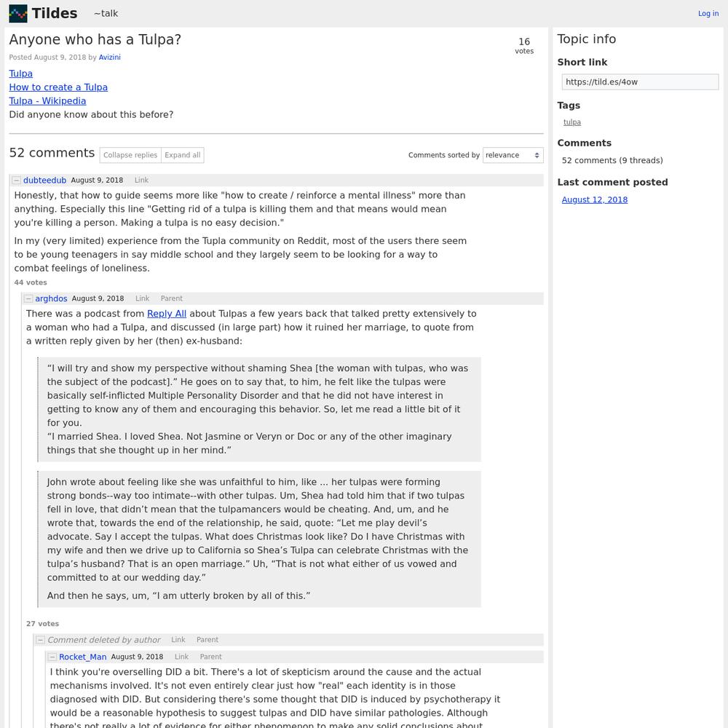Viewport: 728px width, 728px height.
Task: Open the Reply All podcast link
Action: (x=167, y=314)
